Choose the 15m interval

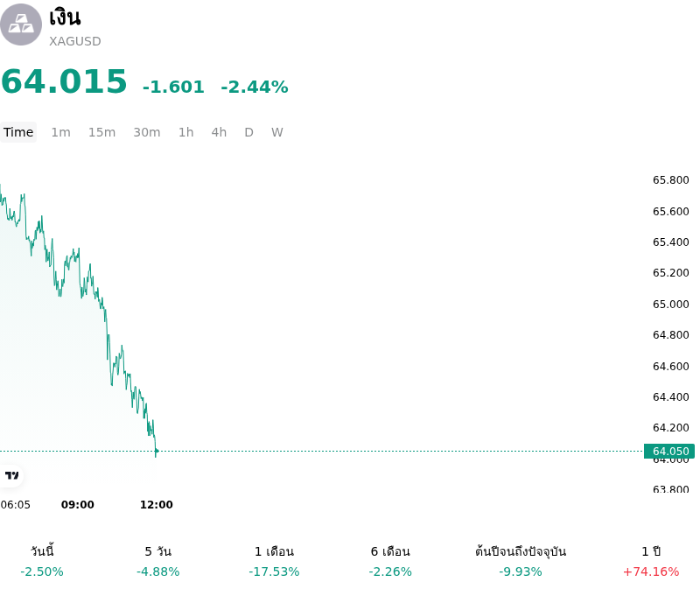(x=101, y=132)
